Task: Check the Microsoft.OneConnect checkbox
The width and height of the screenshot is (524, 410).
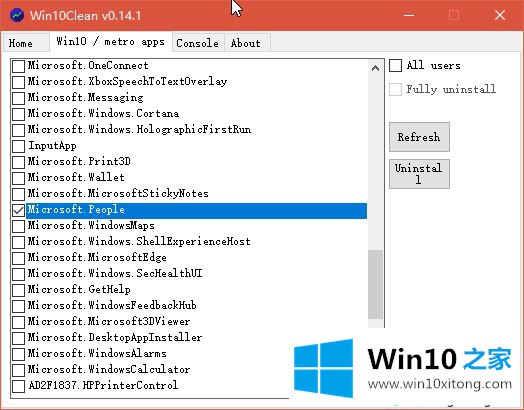Action: click(18, 66)
